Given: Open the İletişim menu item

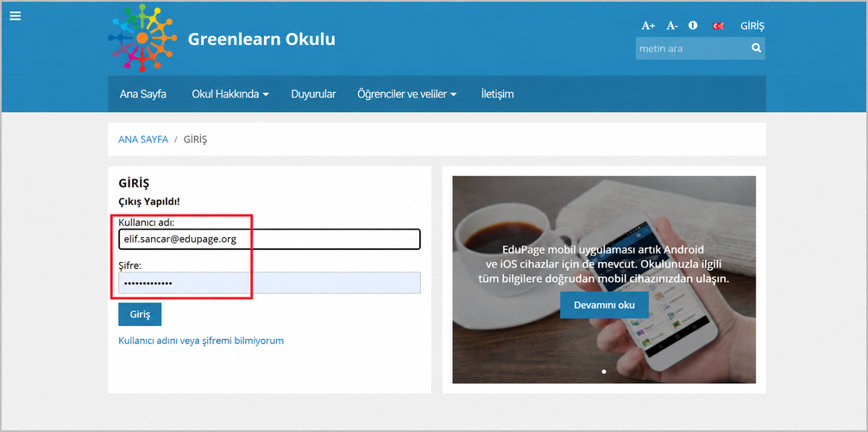Looking at the screenshot, I should [497, 94].
